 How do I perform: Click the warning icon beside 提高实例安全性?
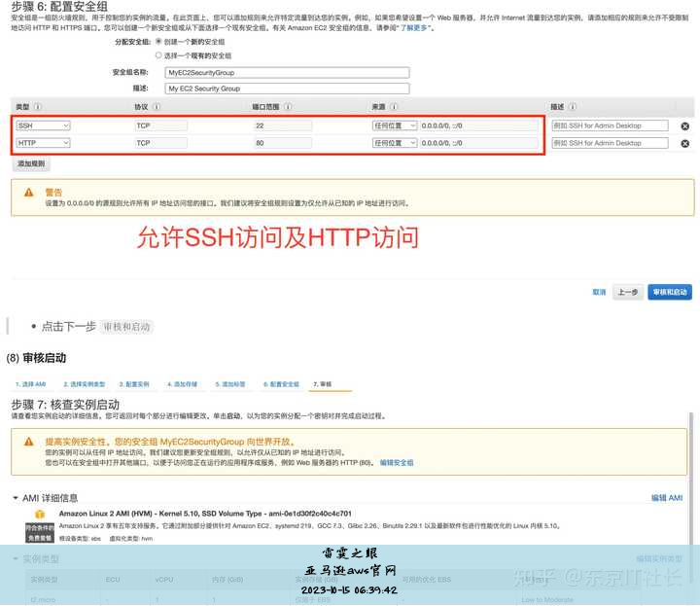coord(29,442)
